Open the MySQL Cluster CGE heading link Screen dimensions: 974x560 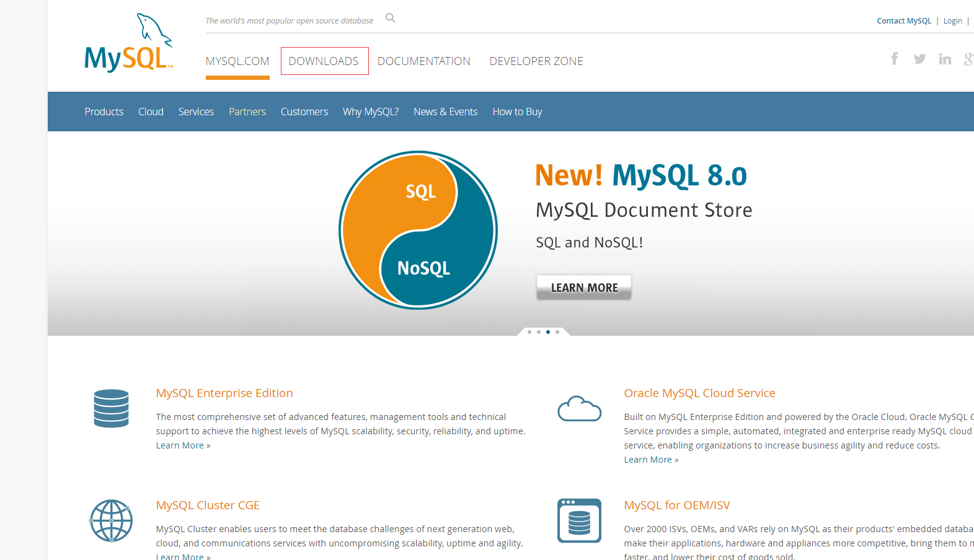[208, 505]
